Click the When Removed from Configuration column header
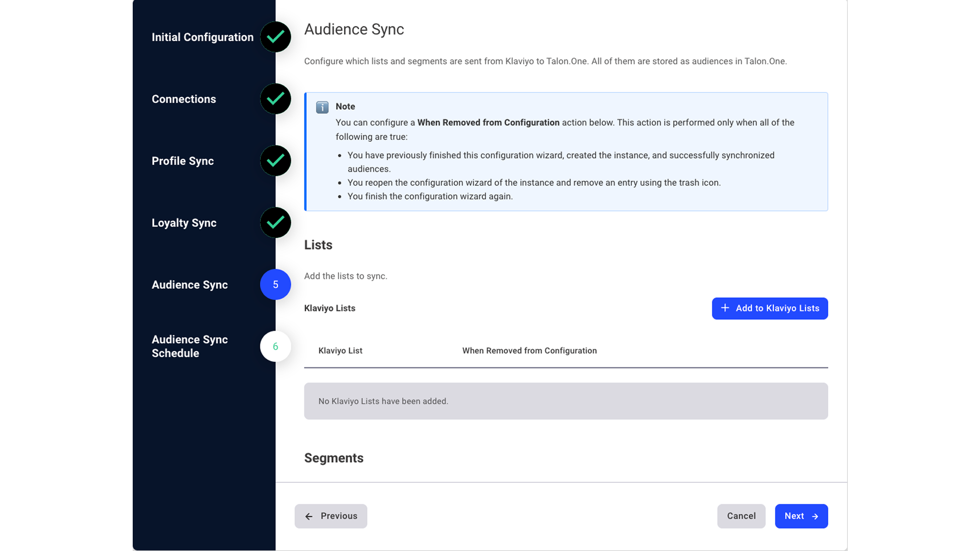The height and width of the screenshot is (551, 980). click(x=529, y=350)
